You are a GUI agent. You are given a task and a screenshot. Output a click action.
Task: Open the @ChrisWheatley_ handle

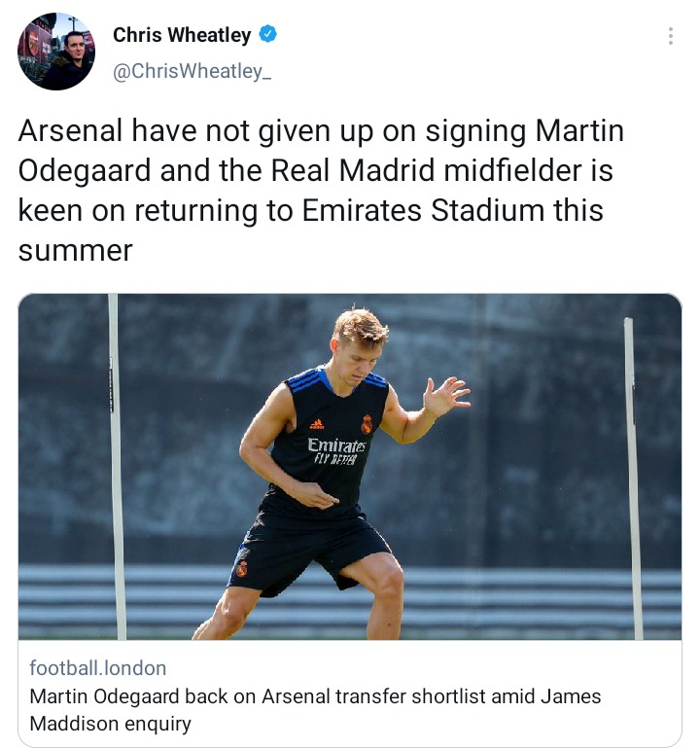click(x=192, y=71)
